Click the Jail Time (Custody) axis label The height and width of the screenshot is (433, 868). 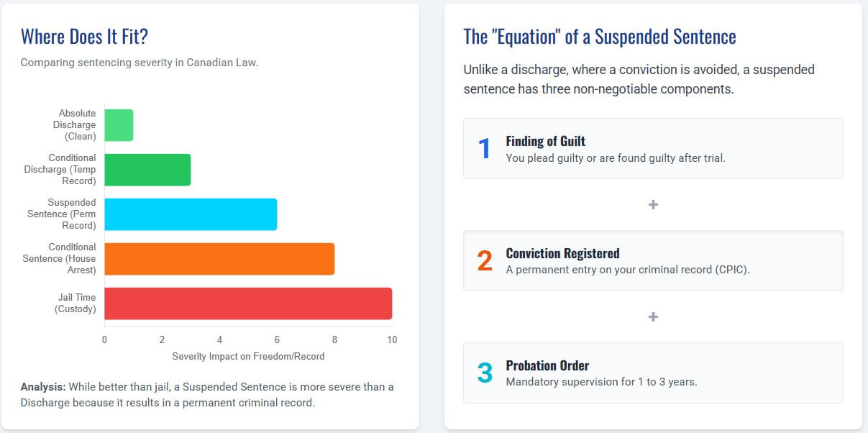point(76,304)
